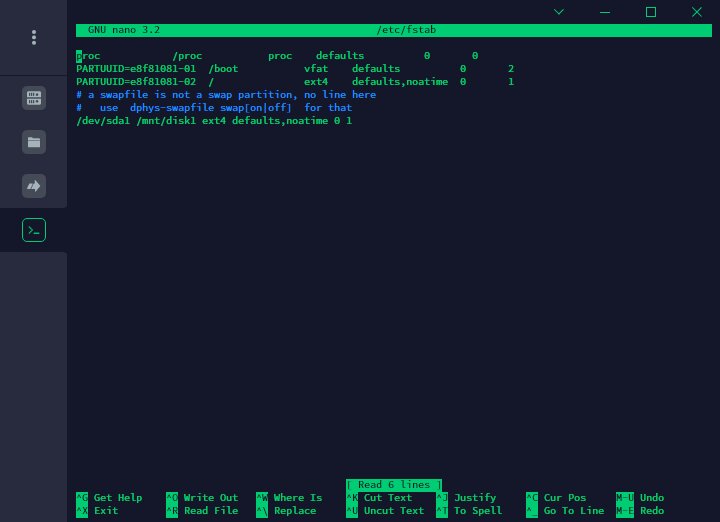Click the Where Is shortcut label
The width and height of the screenshot is (720, 522).
298,498
